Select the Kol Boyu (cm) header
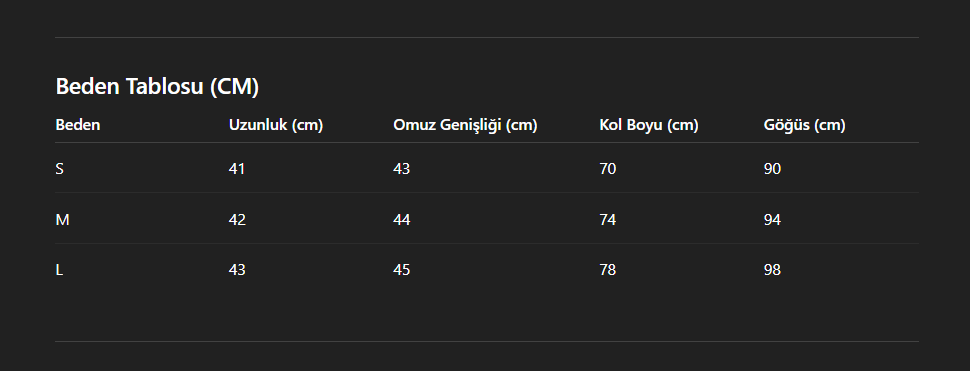This screenshot has width=970, height=371. 649,125
